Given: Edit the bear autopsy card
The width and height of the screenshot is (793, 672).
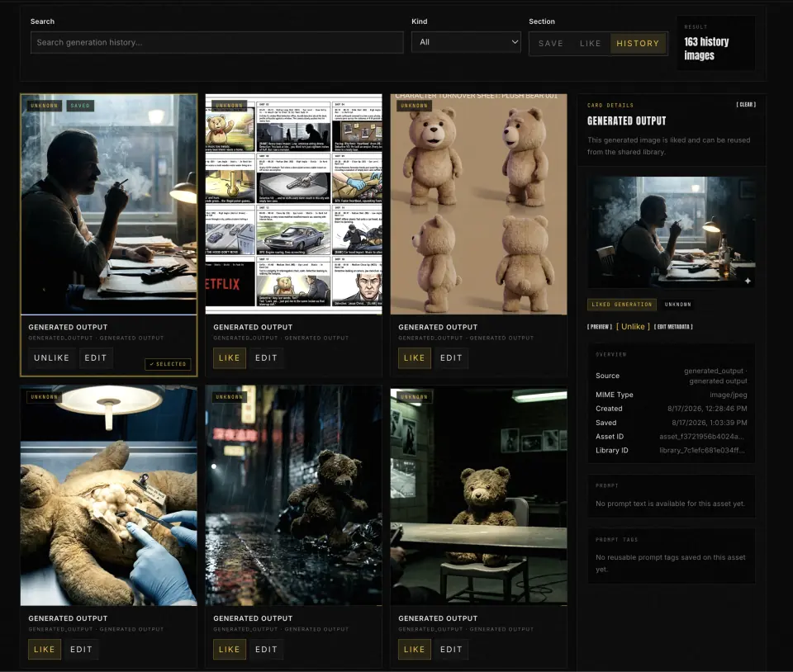Looking at the screenshot, I should [81, 649].
